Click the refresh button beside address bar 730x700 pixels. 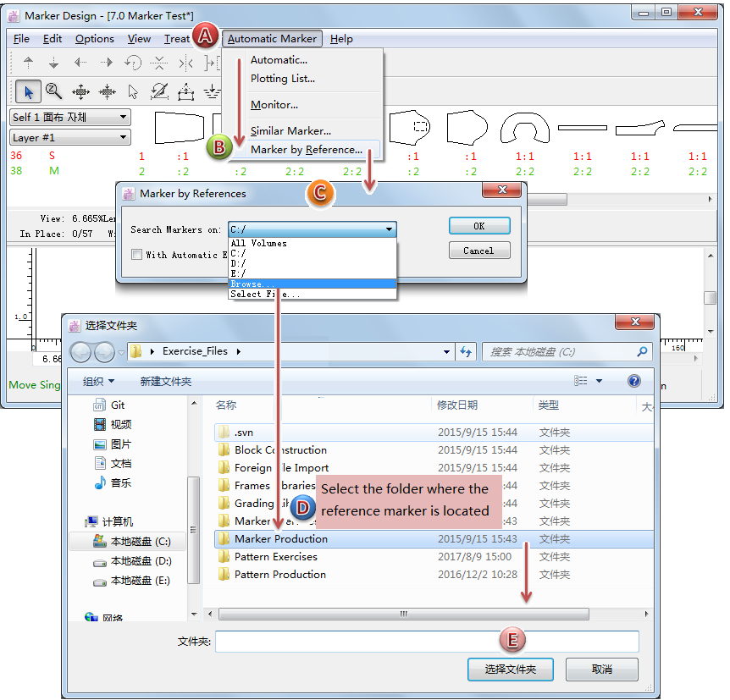(x=465, y=351)
